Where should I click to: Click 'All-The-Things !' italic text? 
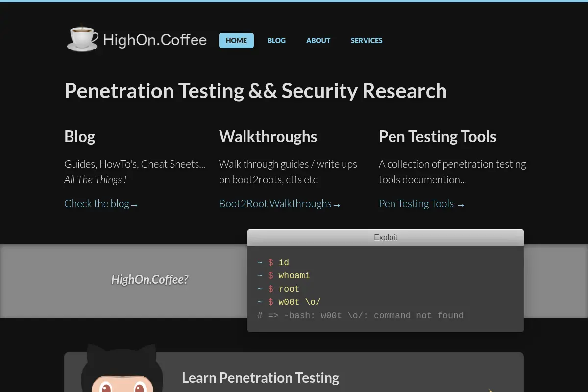click(95, 179)
